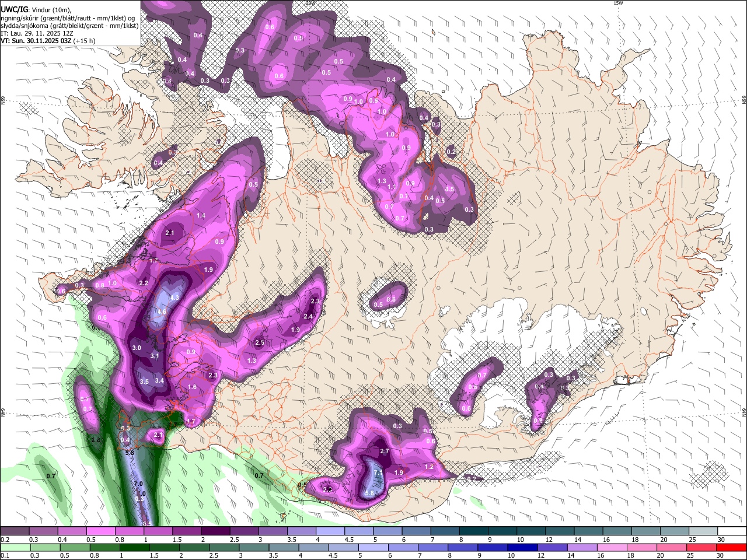Click the "rigning/skúrir (grænt/blátt/rautt - mm/1klst) og" line
This screenshot has width=747, height=560.
pyautogui.click(x=68, y=18)
